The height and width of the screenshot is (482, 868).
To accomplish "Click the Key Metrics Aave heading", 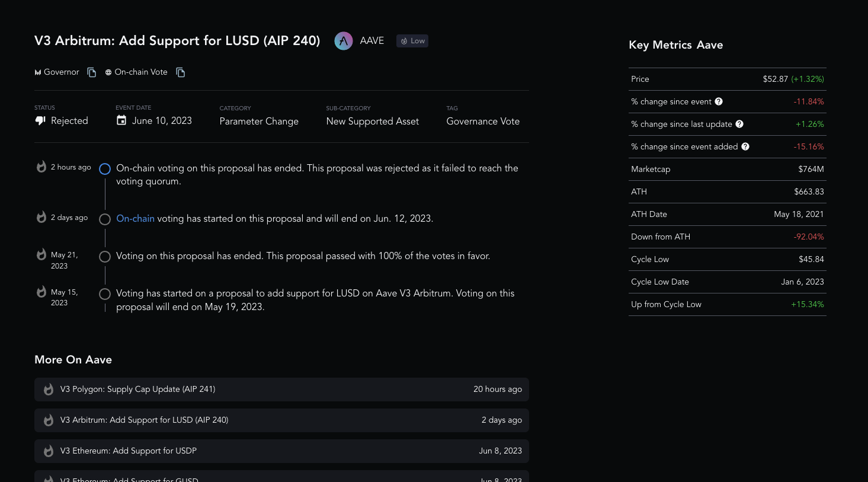I will [x=676, y=45].
